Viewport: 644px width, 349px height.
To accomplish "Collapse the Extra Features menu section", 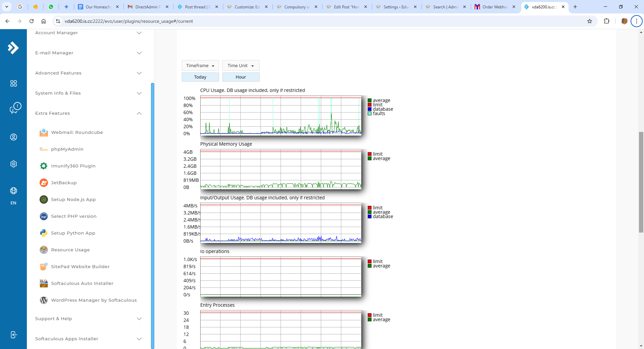I will [89, 113].
